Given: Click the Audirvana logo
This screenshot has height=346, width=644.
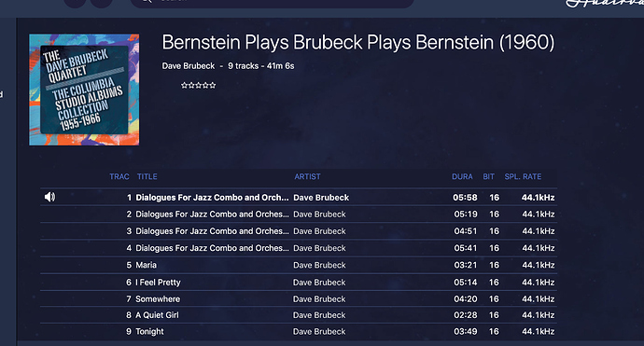Looking at the screenshot, I should (604, 4).
